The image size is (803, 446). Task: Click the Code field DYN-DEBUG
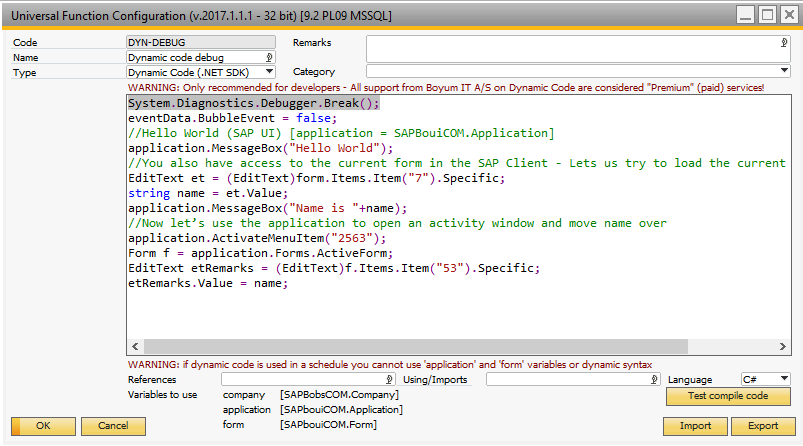coord(201,42)
